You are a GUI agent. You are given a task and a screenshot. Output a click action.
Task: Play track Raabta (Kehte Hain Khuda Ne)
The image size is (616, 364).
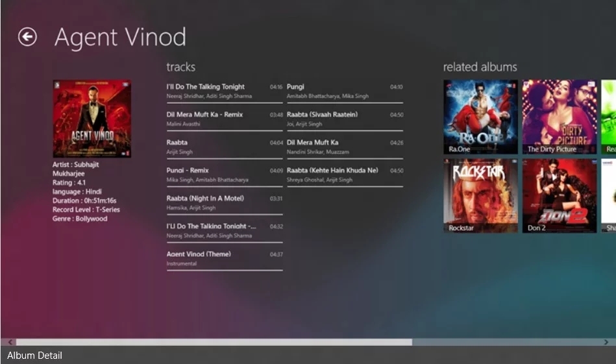point(345,175)
